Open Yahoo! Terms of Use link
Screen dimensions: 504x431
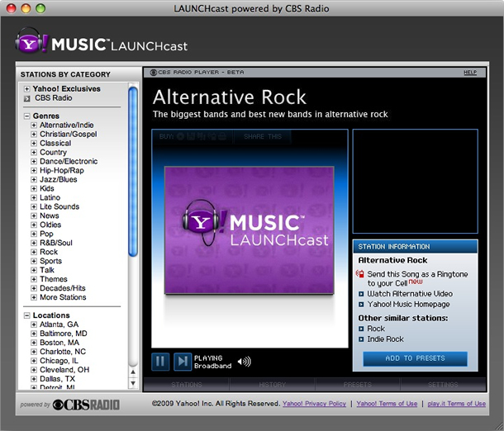[x=387, y=404]
